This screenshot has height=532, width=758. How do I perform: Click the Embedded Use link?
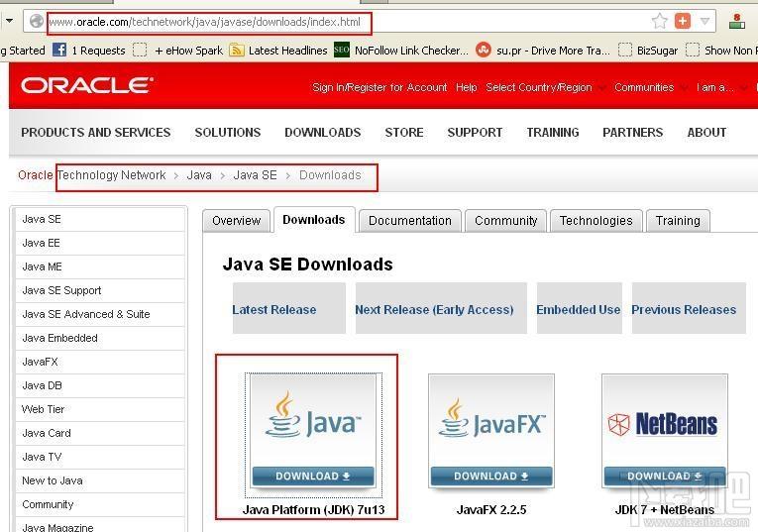(579, 310)
